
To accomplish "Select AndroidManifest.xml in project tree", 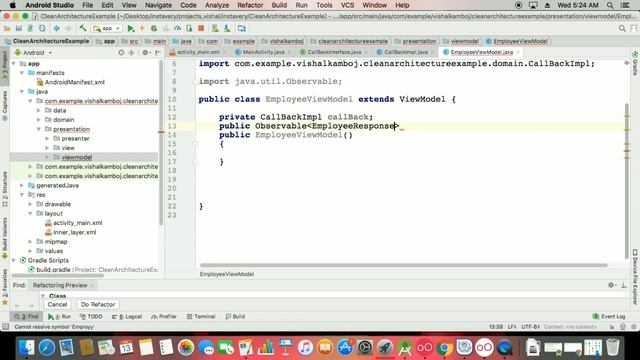I will (75, 82).
